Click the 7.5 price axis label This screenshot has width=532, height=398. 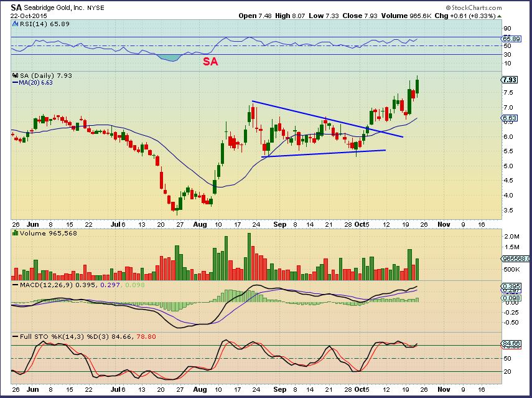pos(508,93)
